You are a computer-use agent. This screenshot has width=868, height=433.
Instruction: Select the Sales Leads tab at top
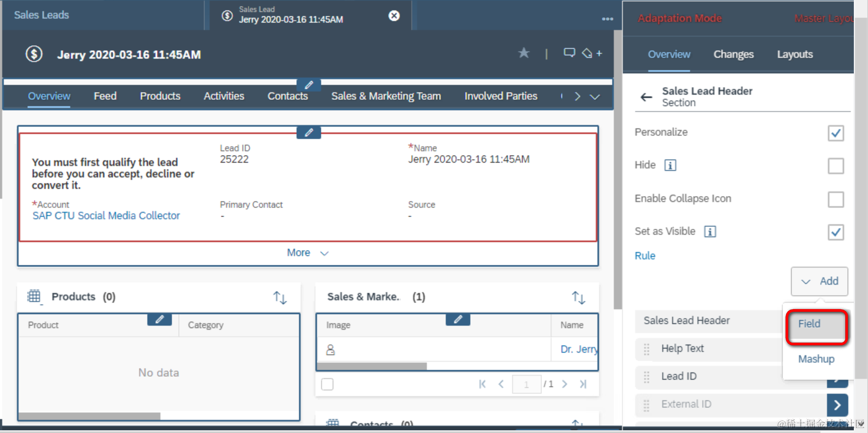[42, 15]
